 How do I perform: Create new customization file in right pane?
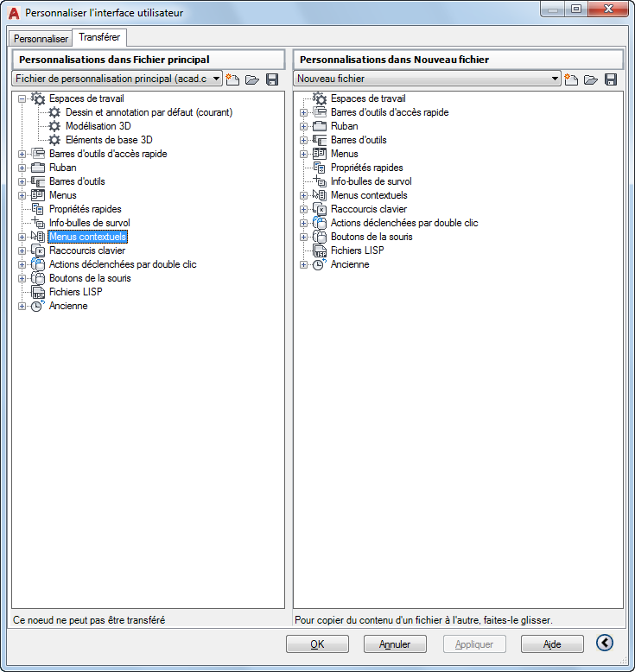pyautogui.click(x=571, y=79)
